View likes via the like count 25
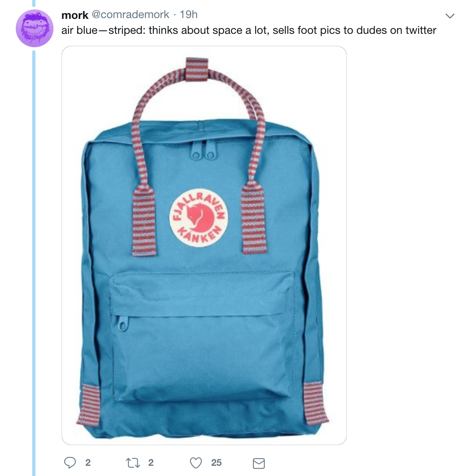This screenshot has width=476, height=476. tap(216, 463)
